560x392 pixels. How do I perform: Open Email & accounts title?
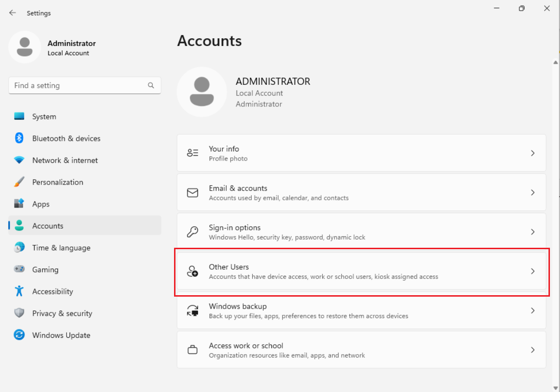(238, 188)
